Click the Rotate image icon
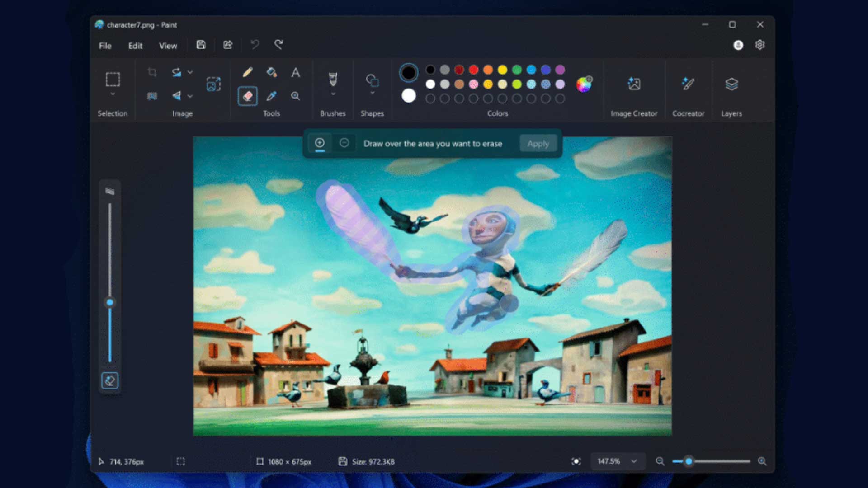This screenshot has width=868, height=488. click(176, 72)
